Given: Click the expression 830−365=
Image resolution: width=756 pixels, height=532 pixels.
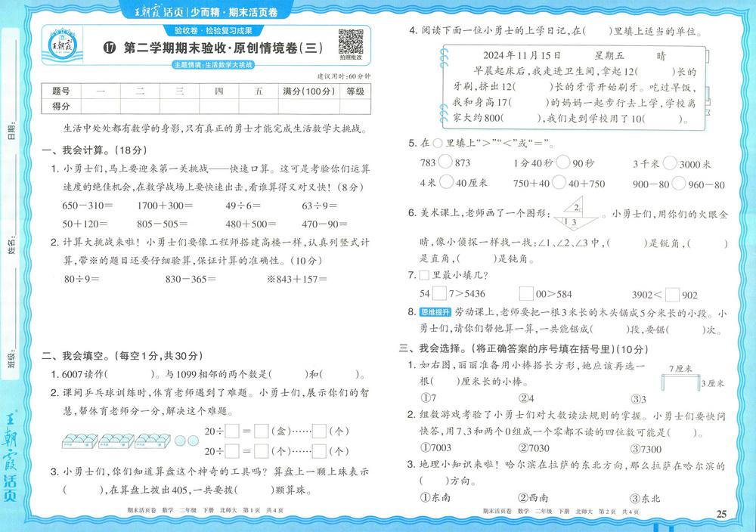Looking at the screenshot, I should point(191,279).
